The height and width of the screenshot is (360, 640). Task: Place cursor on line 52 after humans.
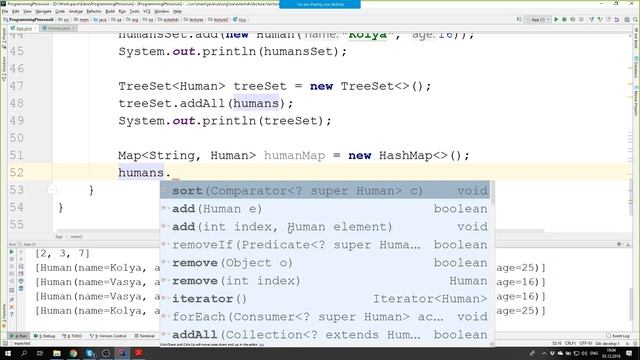pos(171,173)
